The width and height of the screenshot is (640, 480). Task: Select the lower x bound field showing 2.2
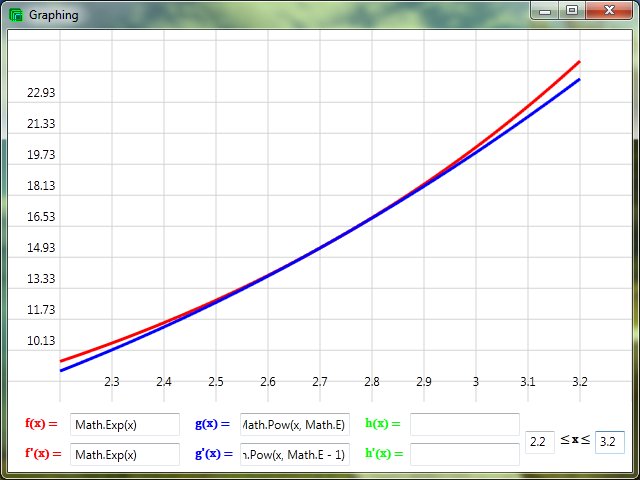coord(540,441)
